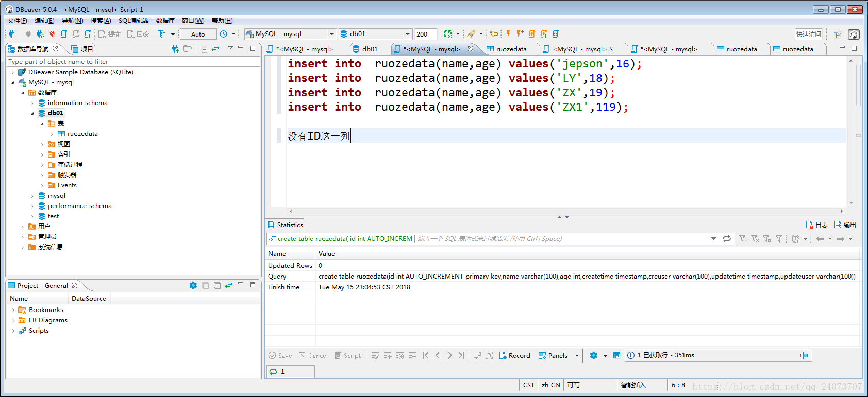Toggle the Panels button
The width and height of the screenshot is (868, 397).
point(553,355)
